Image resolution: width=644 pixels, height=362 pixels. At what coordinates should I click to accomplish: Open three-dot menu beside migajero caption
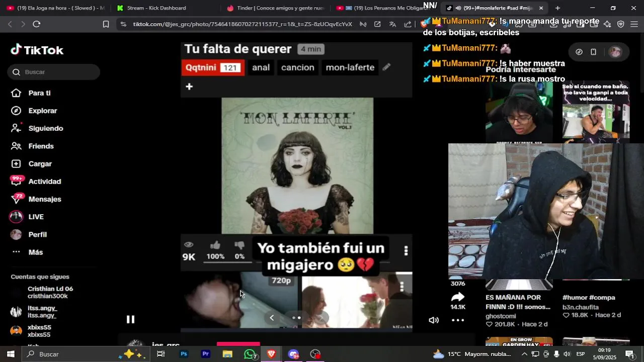406,250
